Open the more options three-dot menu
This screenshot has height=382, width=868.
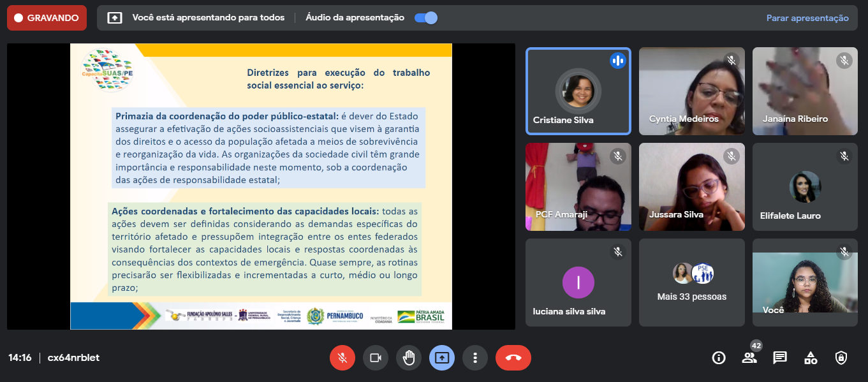point(475,358)
